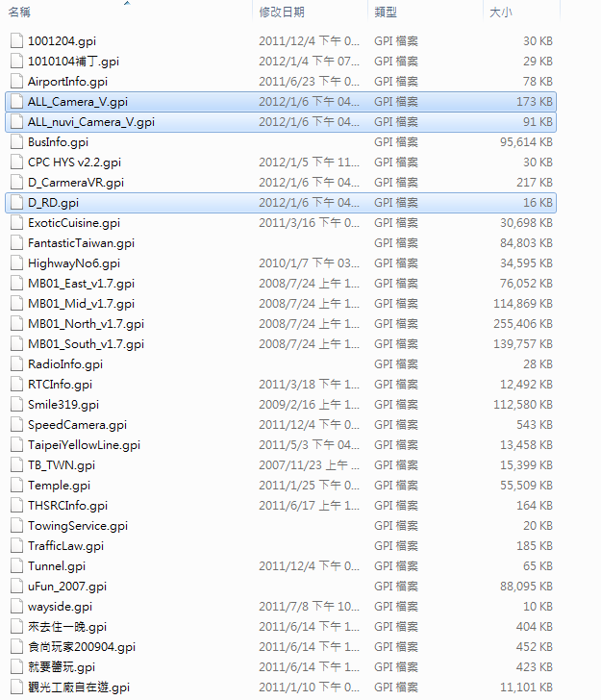The height and width of the screenshot is (700, 601).
Task: Click the 11,101 KB size value
Action: coord(526,687)
